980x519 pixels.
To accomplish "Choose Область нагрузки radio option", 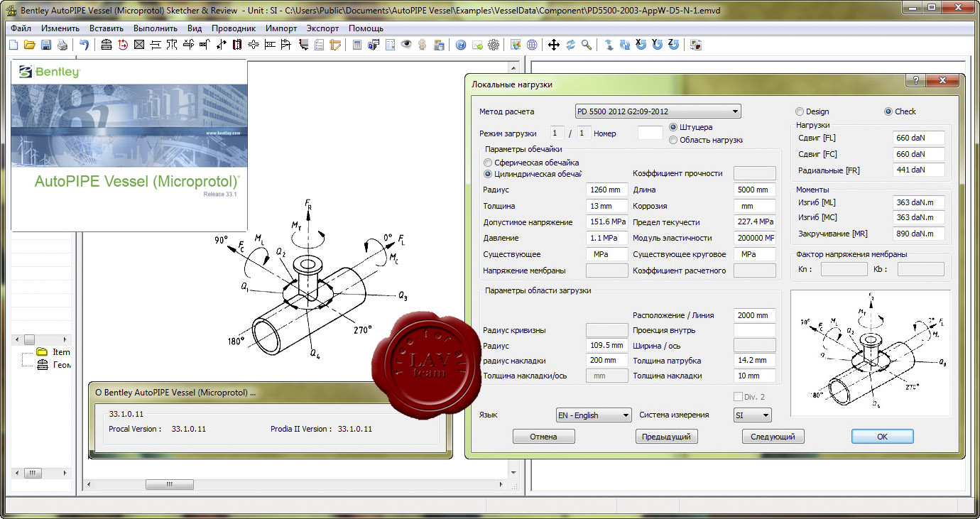I will pos(674,140).
